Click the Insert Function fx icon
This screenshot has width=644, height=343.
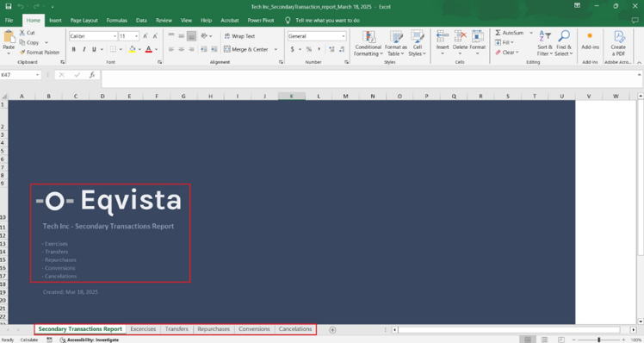pyautogui.click(x=92, y=75)
